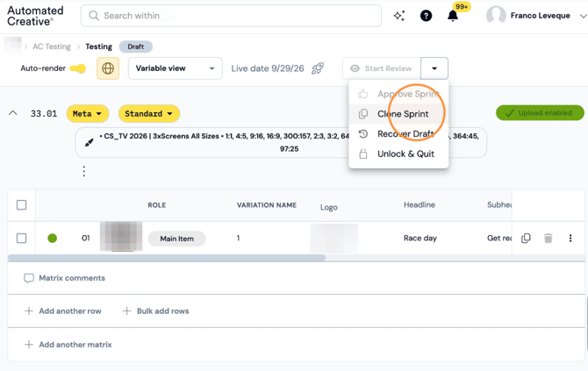Viewport: 588px width, 371px height.
Task: Click the VARIATION NAME column header
Action: 267,205
